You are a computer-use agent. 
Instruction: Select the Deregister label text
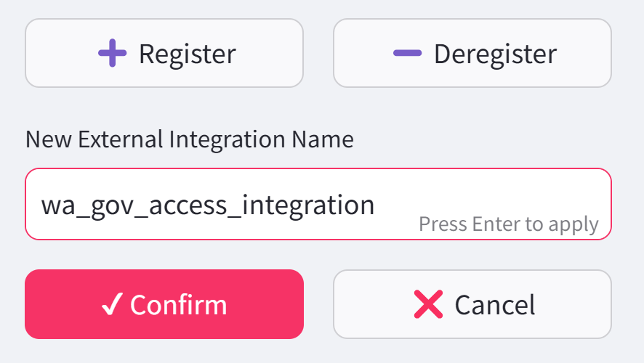pos(495,54)
